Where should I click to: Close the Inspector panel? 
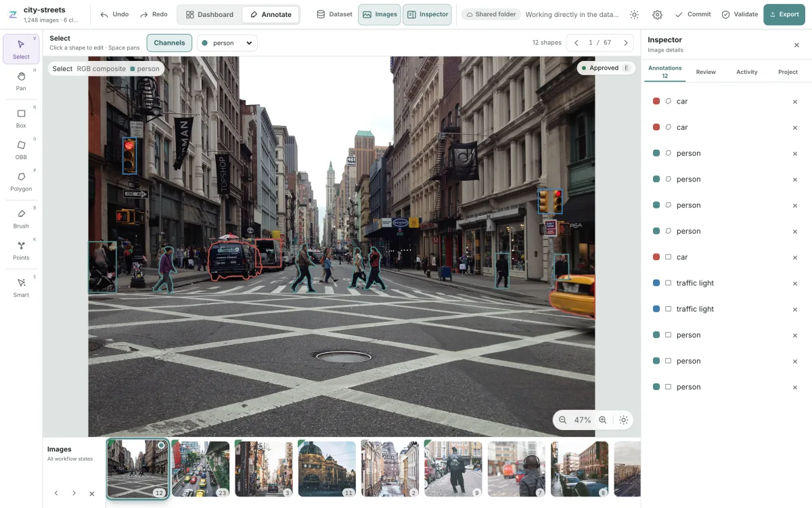(796, 45)
